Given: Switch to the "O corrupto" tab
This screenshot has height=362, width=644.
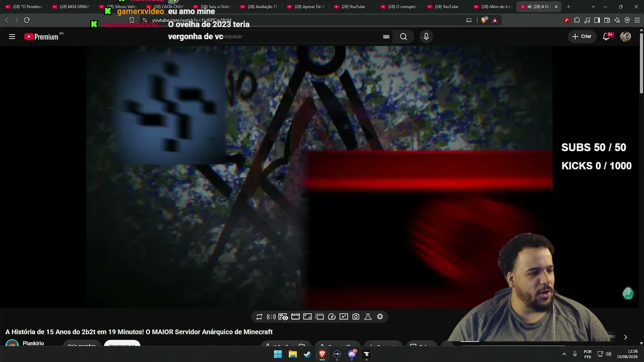Looking at the screenshot, I should click(x=399, y=7).
